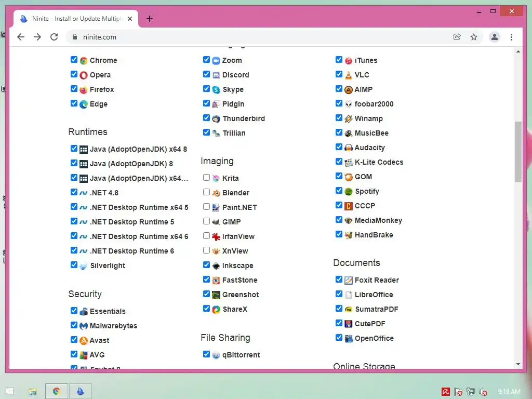Uncheck the Silverlight checkbox
532x399 pixels.
point(74,264)
